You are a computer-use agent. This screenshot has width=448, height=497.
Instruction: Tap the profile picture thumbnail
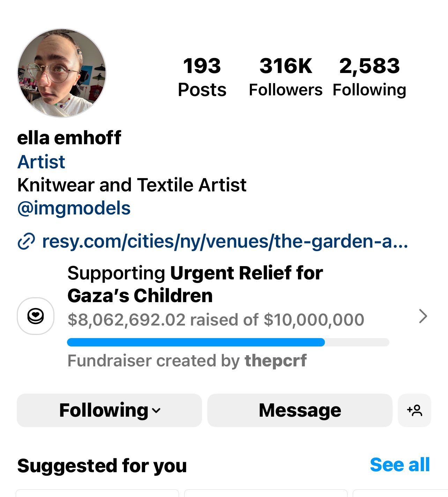pyautogui.click(x=62, y=73)
